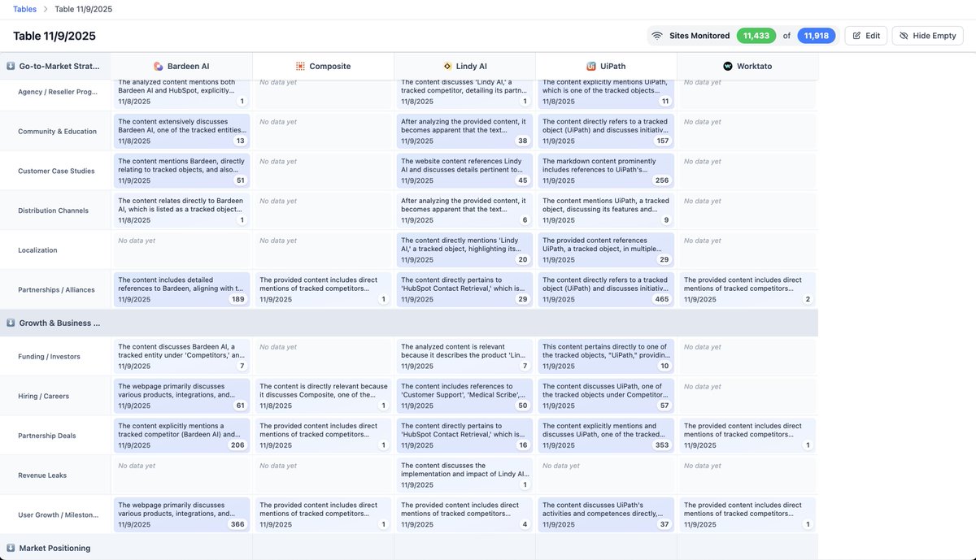Click the Sites Monitored wifi icon
The height and width of the screenshot is (560, 976).
tap(657, 36)
